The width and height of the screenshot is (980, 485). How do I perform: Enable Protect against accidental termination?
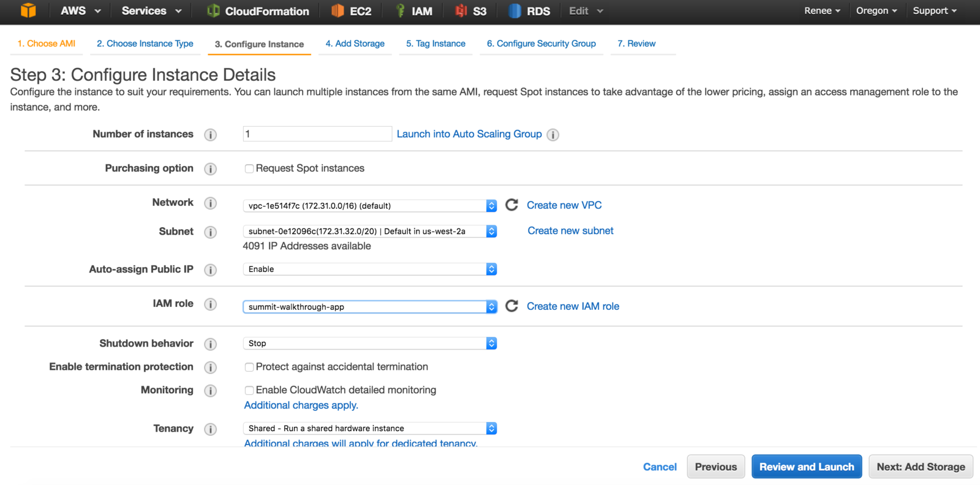click(249, 367)
